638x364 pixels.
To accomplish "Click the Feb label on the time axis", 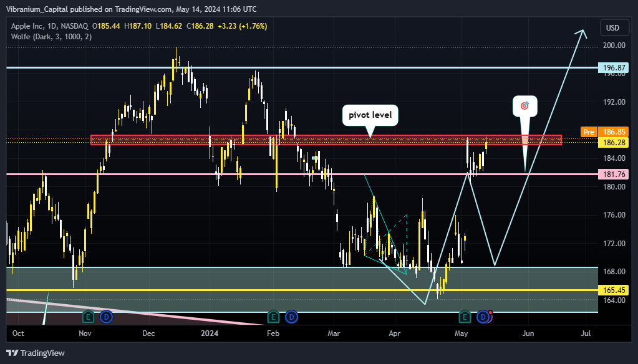I will click(273, 333).
